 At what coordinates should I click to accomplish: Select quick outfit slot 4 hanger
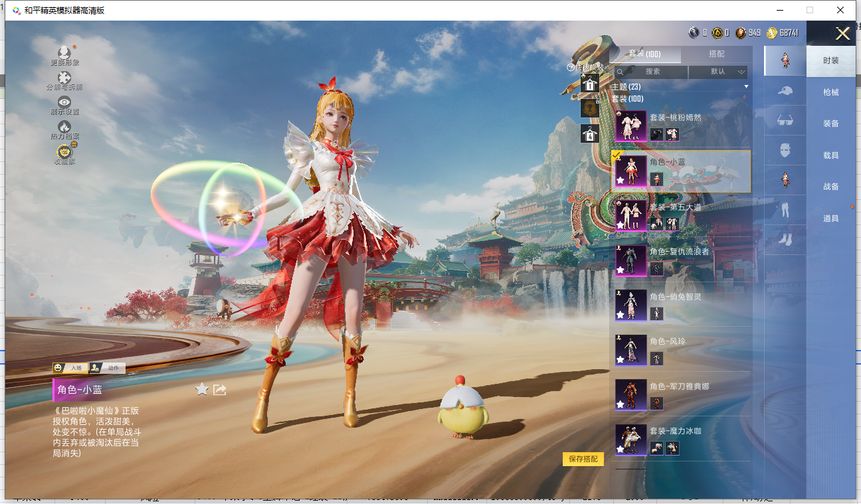coord(590,133)
